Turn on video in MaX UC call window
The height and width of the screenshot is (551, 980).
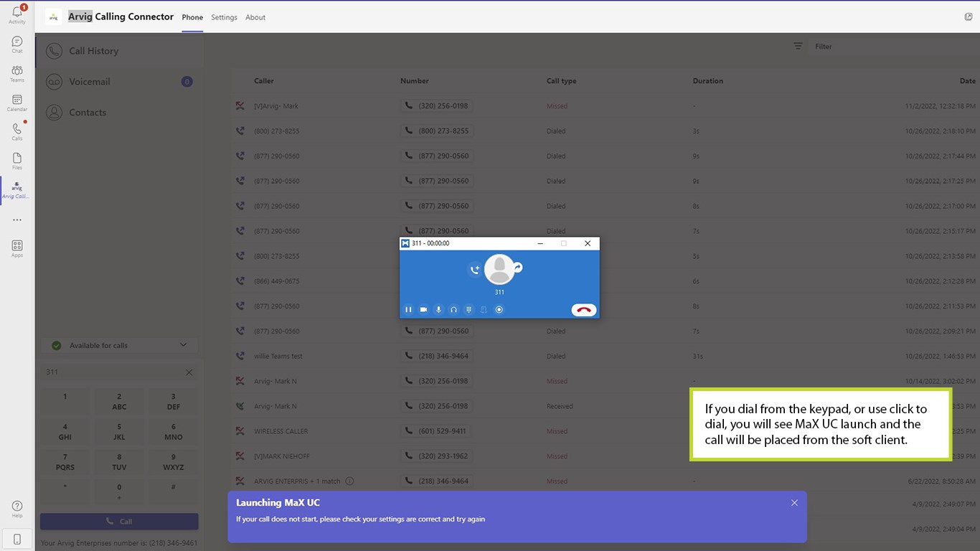click(423, 310)
